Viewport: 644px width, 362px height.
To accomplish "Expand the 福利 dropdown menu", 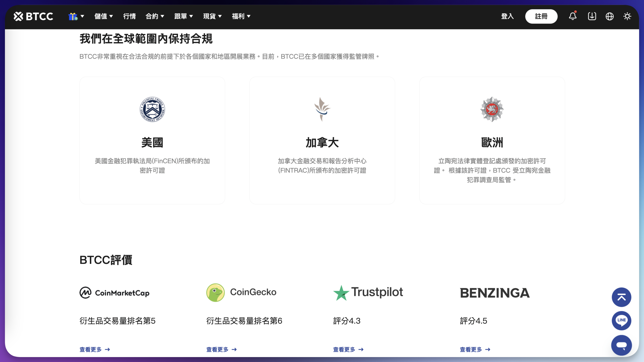I will point(241,16).
